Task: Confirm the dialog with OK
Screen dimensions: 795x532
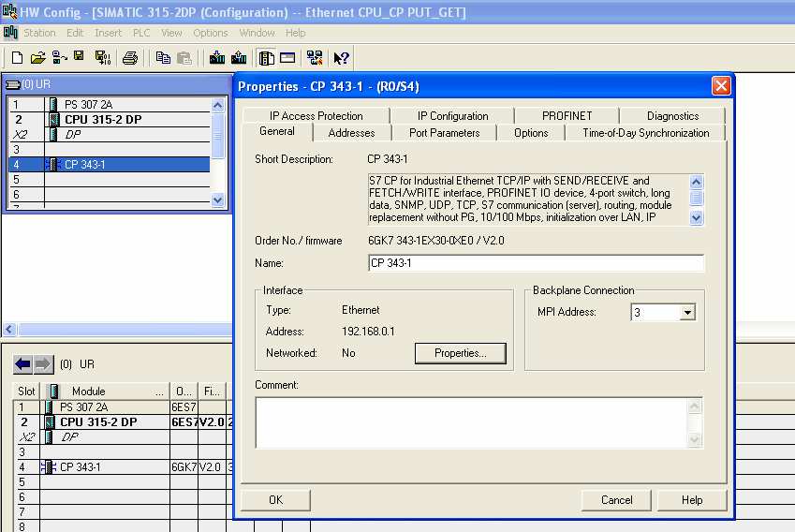Action: click(x=276, y=500)
